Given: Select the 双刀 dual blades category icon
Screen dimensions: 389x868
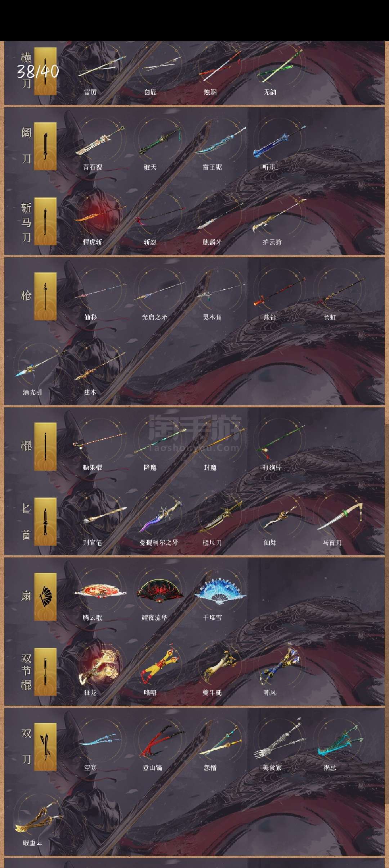Looking at the screenshot, I should click(x=45, y=747).
